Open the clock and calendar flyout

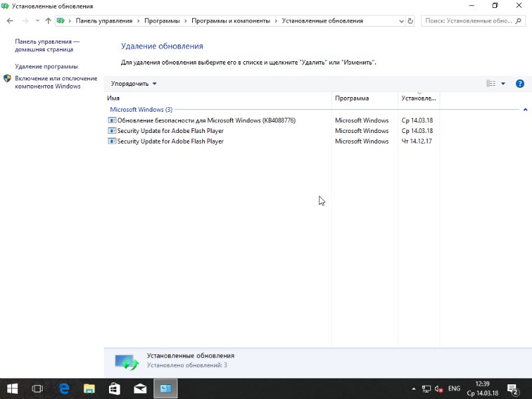482,389
